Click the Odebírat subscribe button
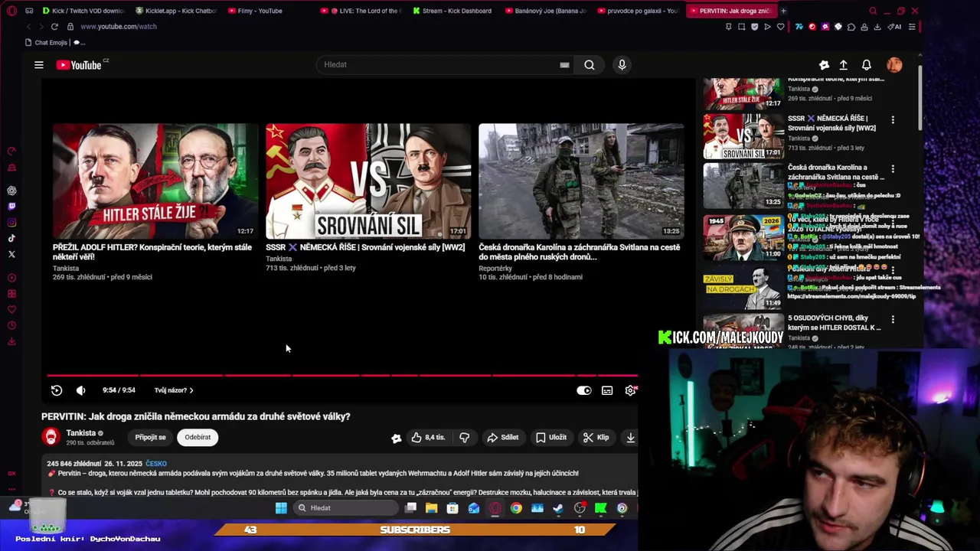The width and height of the screenshot is (980, 551). [198, 437]
